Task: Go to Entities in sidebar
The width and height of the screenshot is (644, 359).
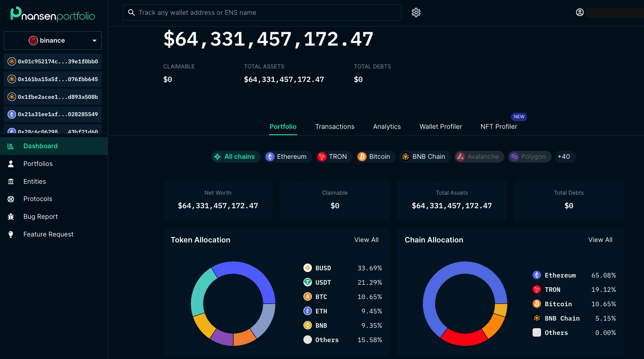Action: tap(54, 182)
